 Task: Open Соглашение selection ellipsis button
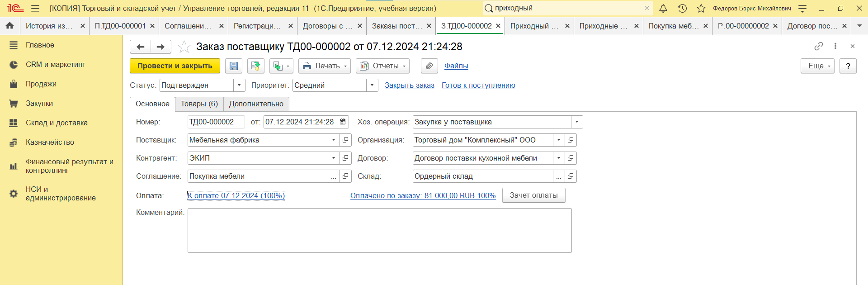(x=334, y=176)
